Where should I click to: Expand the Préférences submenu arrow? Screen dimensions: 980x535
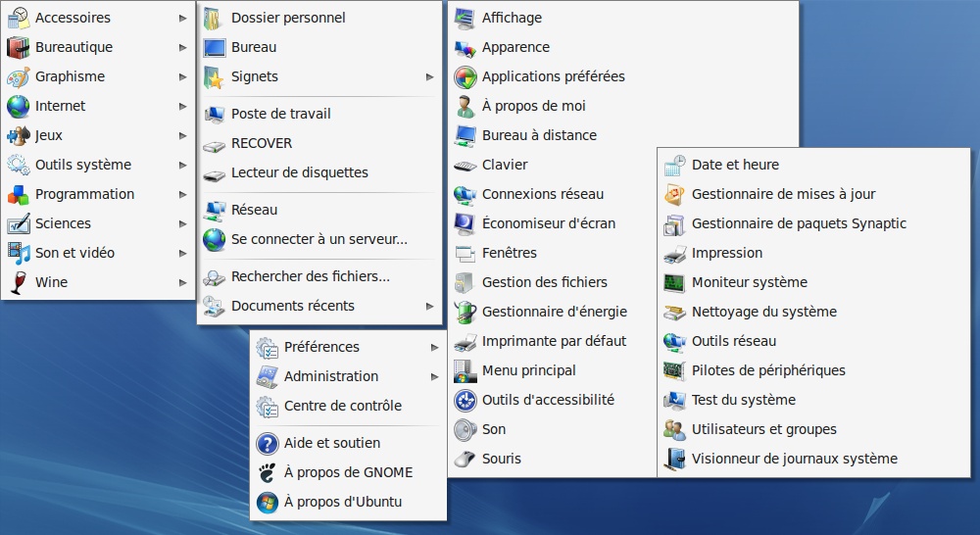434,348
